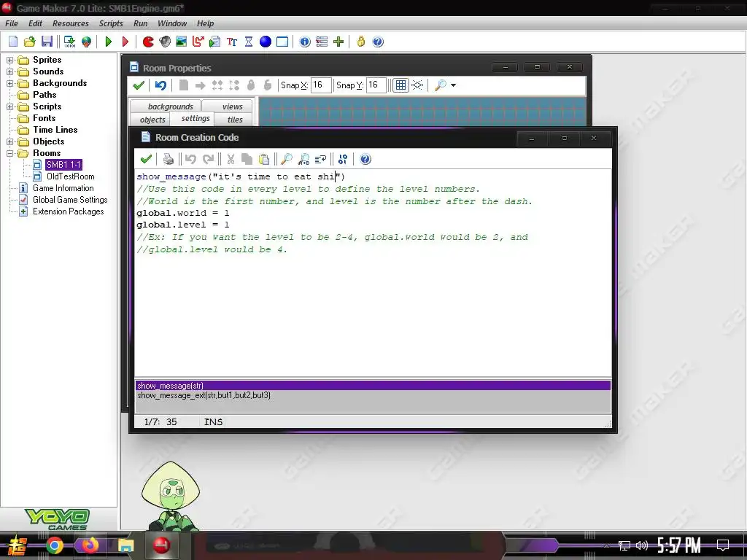The width and height of the screenshot is (747, 560).
Task: Run the game with green arrow
Action: click(109, 42)
